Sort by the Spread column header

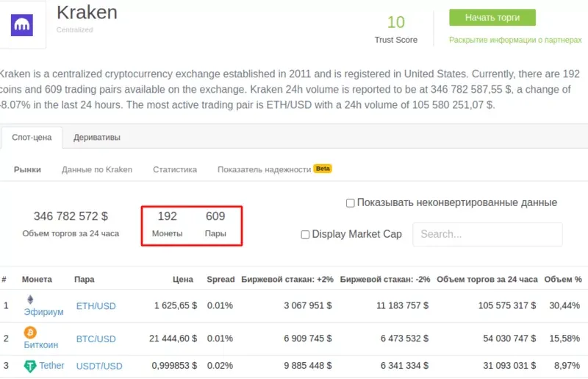tap(220, 280)
